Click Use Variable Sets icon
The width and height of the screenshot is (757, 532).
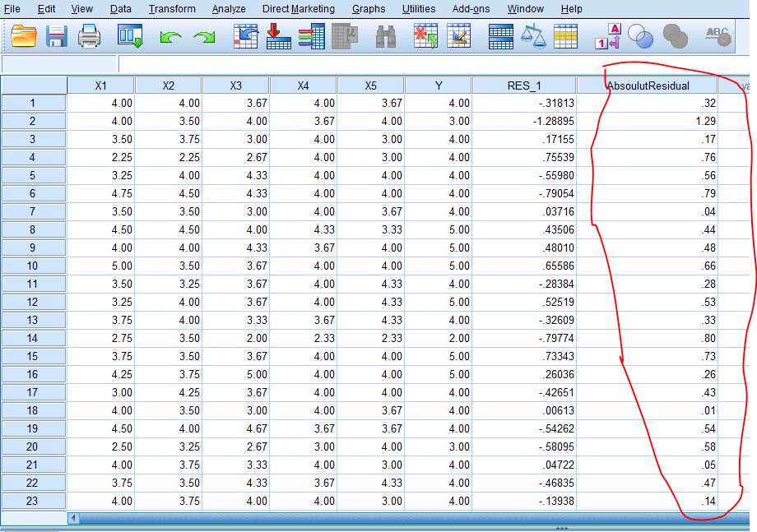point(641,37)
